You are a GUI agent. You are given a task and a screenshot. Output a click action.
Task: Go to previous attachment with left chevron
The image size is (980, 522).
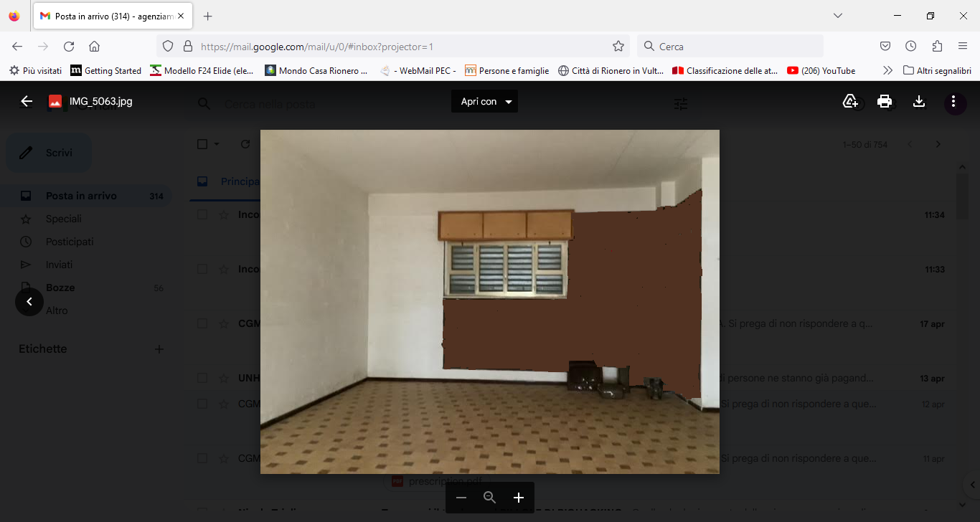[x=29, y=302]
